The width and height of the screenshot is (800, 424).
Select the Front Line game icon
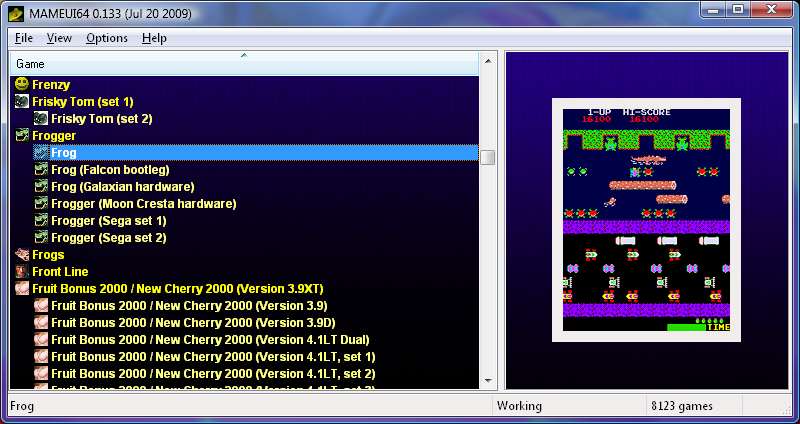(21, 271)
